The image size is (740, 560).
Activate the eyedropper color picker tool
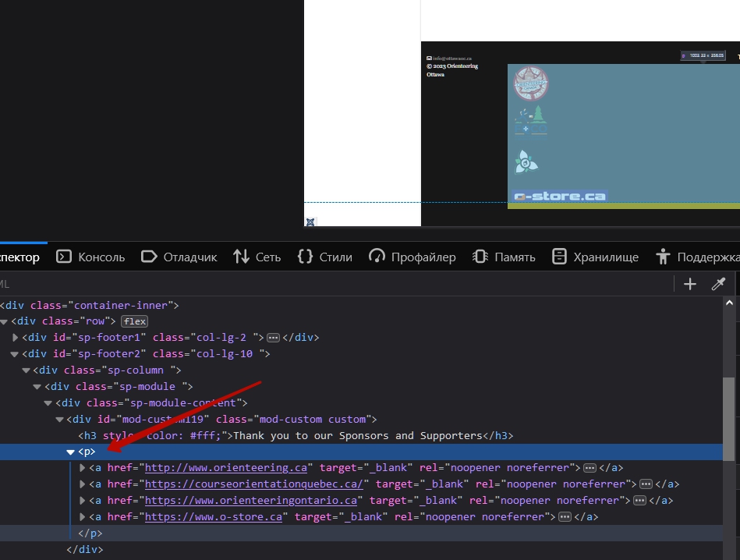pyautogui.click(x=718, y=284)
